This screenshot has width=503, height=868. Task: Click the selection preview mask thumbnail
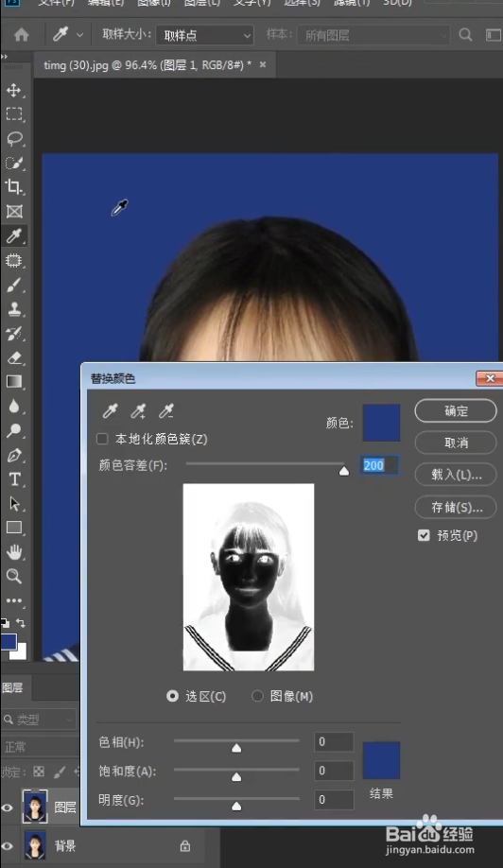pos(249,578)
